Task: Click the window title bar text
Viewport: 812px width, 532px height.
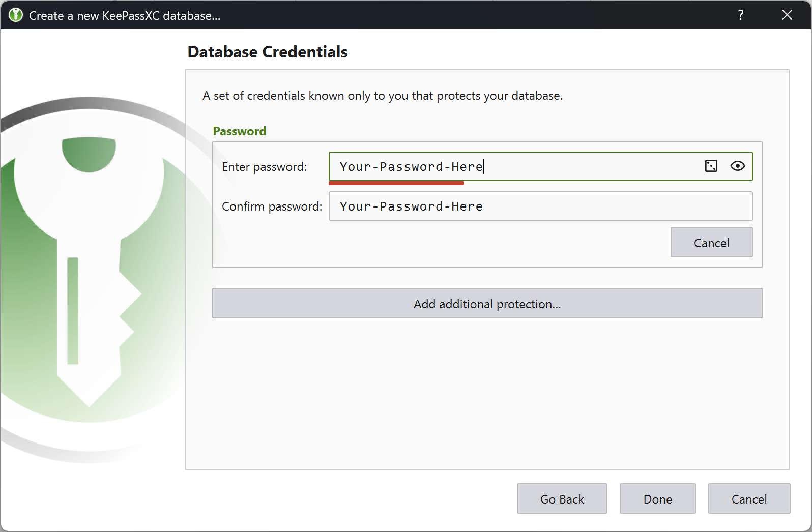Action: (x=125, y=16)
